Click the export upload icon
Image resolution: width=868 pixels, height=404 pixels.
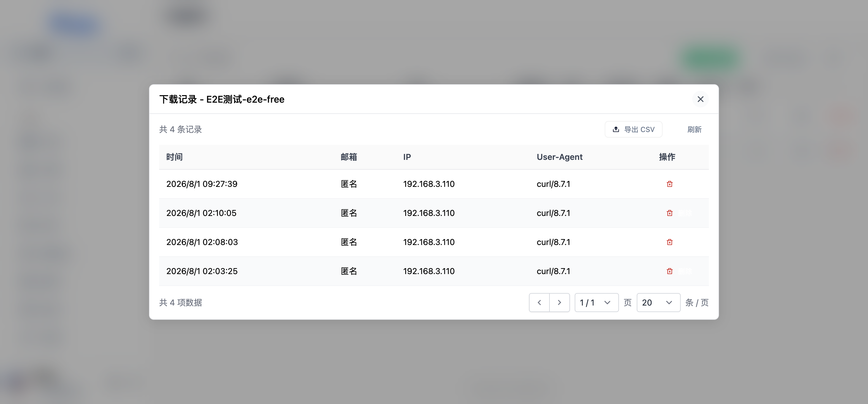point(616,129)
